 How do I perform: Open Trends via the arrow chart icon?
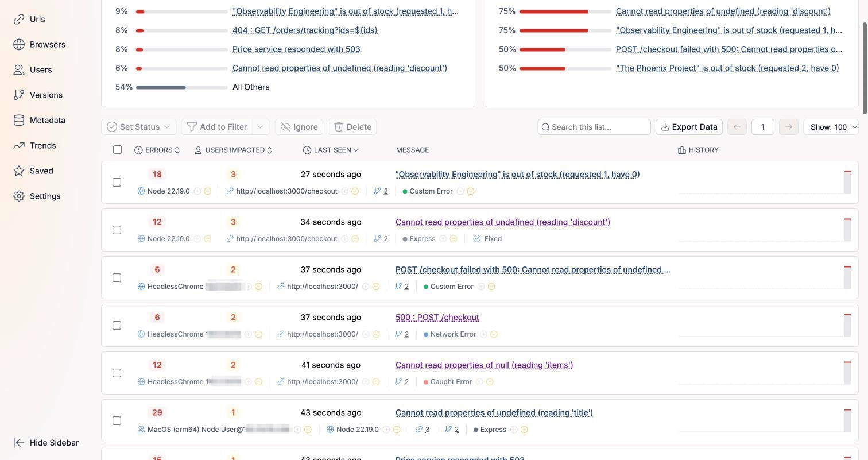(x=34, y=145)
